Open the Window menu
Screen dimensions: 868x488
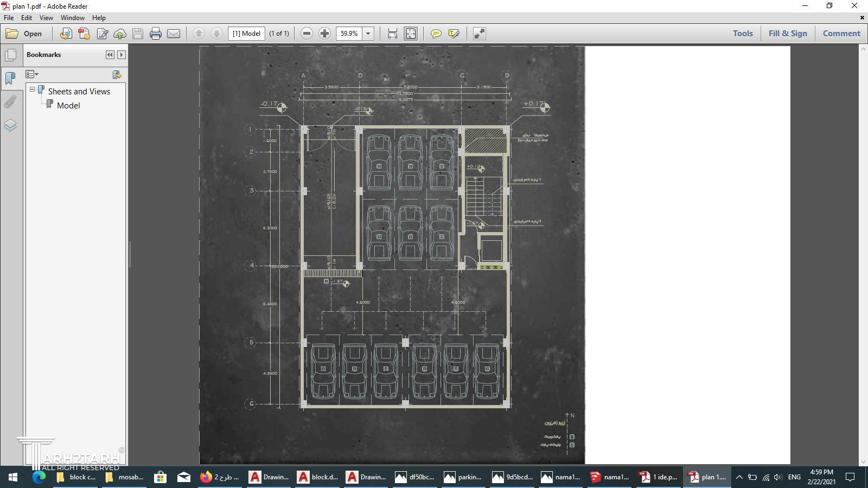point(72,18)
